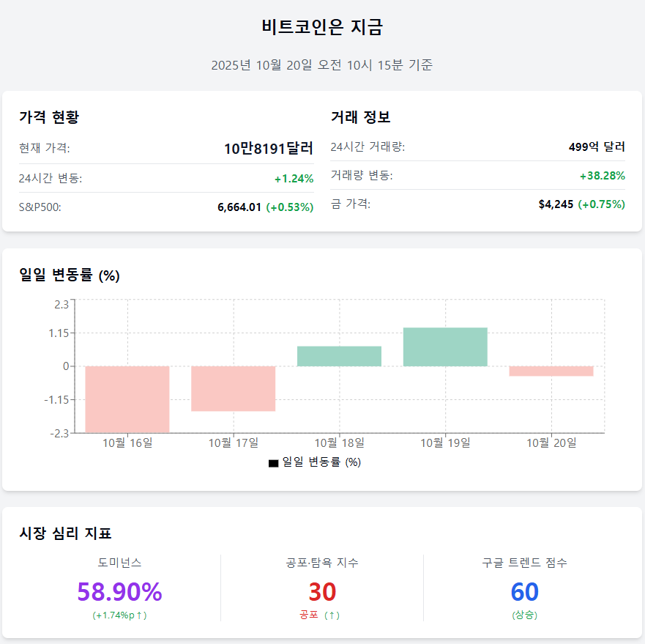
Task: Select the +38.28% volume change value
Action: (602, 176)
